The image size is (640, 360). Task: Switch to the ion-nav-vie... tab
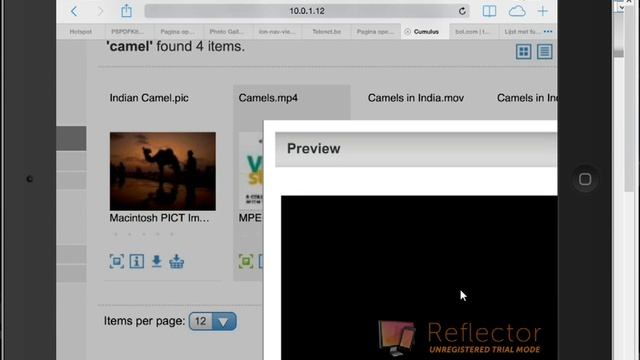(277, 31)
